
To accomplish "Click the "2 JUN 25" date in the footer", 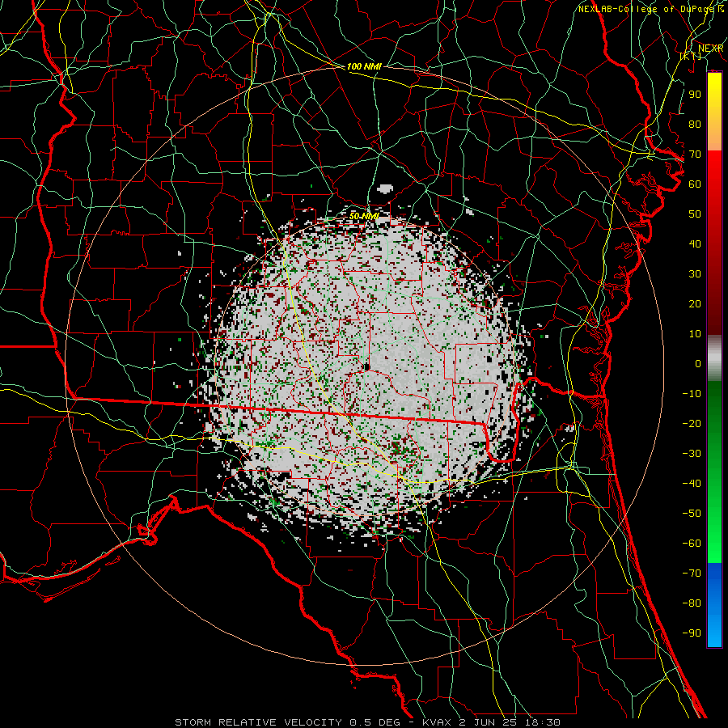I will point(489,722).
